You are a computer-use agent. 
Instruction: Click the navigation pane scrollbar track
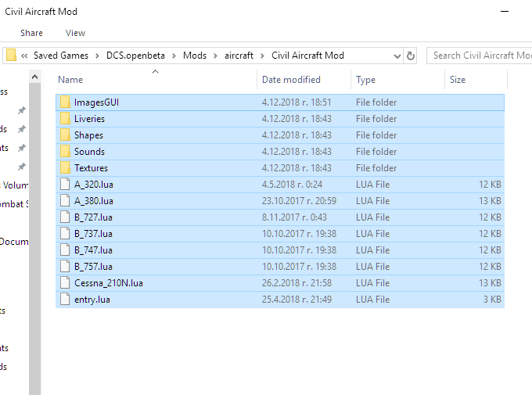tap(34, 239)
